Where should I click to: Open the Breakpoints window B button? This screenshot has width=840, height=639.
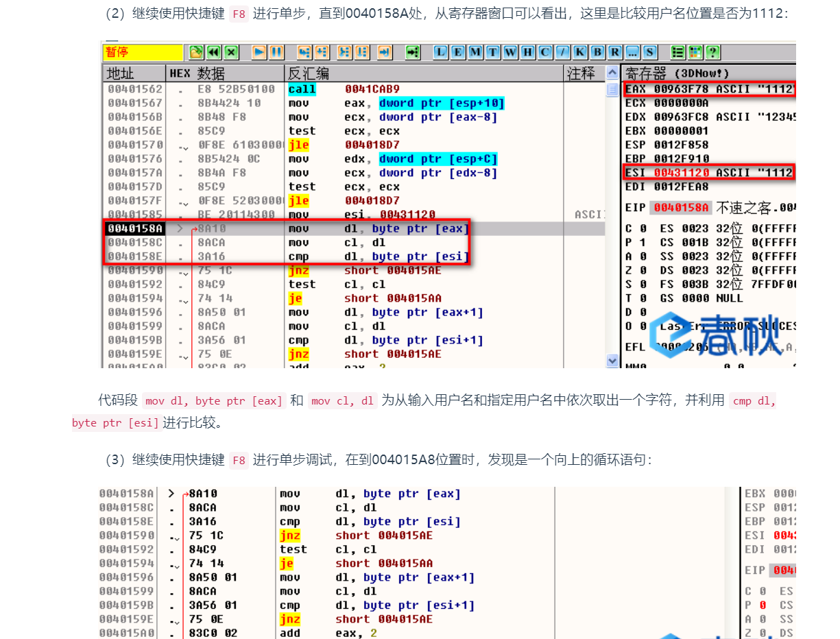pos(597,52)
